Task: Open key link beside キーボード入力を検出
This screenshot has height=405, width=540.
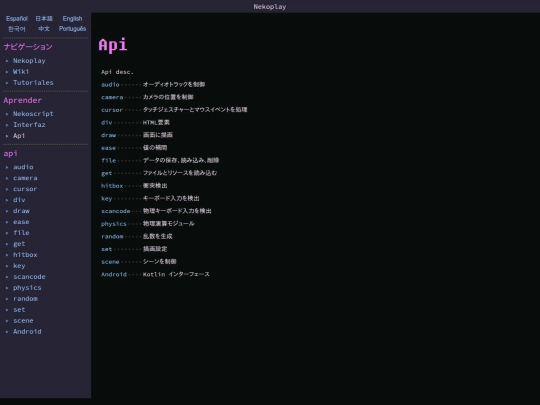Action: tap(106, 198)
